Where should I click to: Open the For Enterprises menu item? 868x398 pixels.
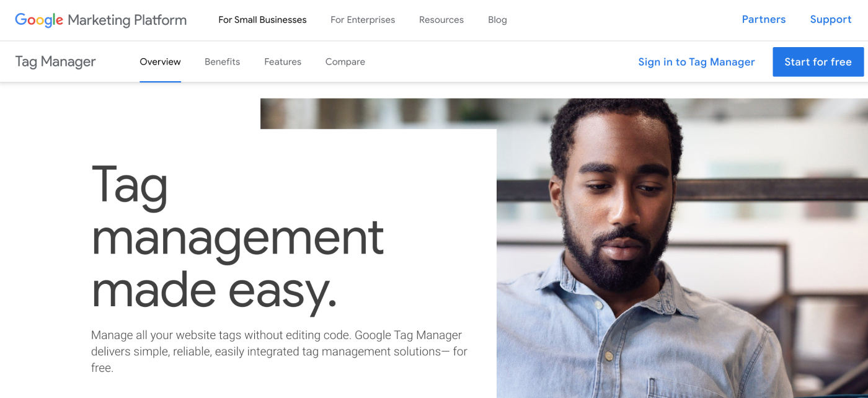pyautogui.click(x=363, y=20)
